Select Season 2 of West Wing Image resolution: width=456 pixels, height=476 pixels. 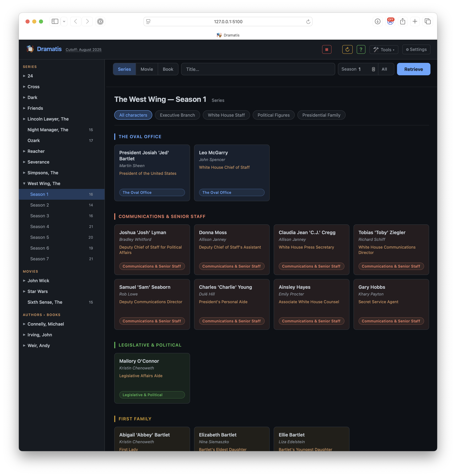(x=62, y=205)
